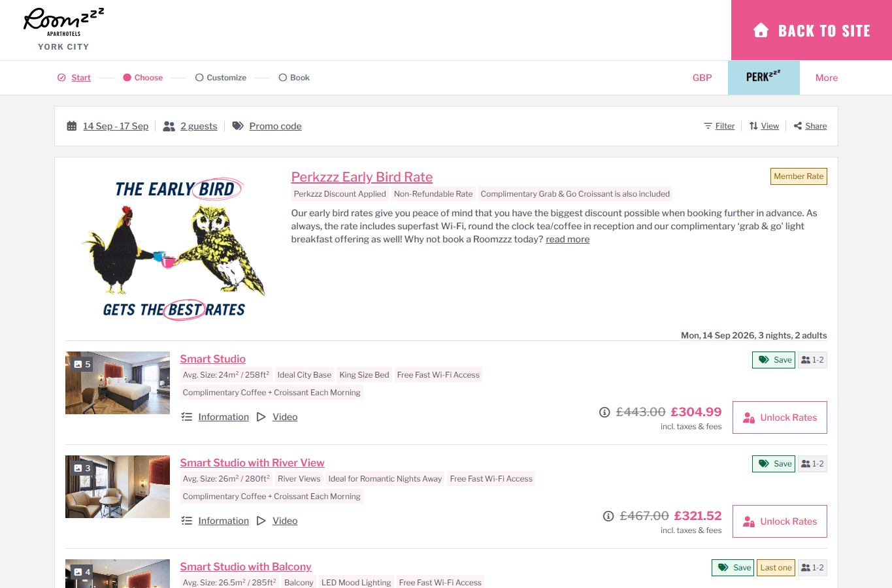The image size is (892, 588).
Task: Click the Balcony room Save tag
Action: [733, 568]
